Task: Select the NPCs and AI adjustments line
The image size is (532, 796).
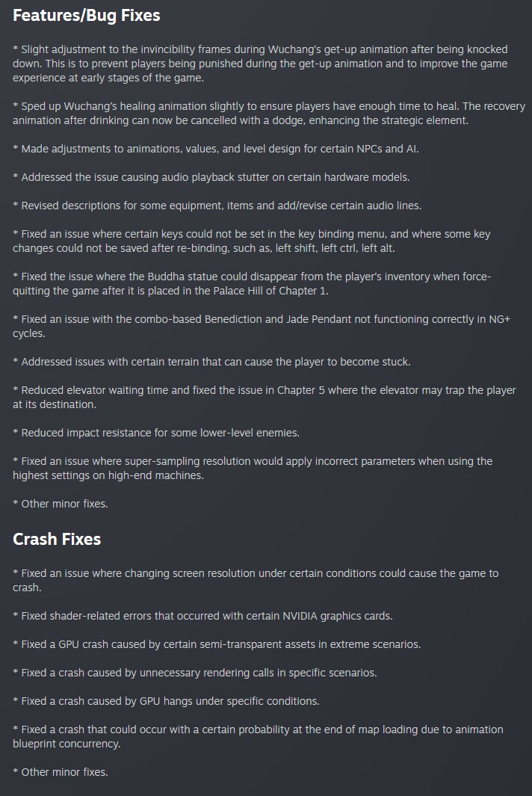Action: 216,149
